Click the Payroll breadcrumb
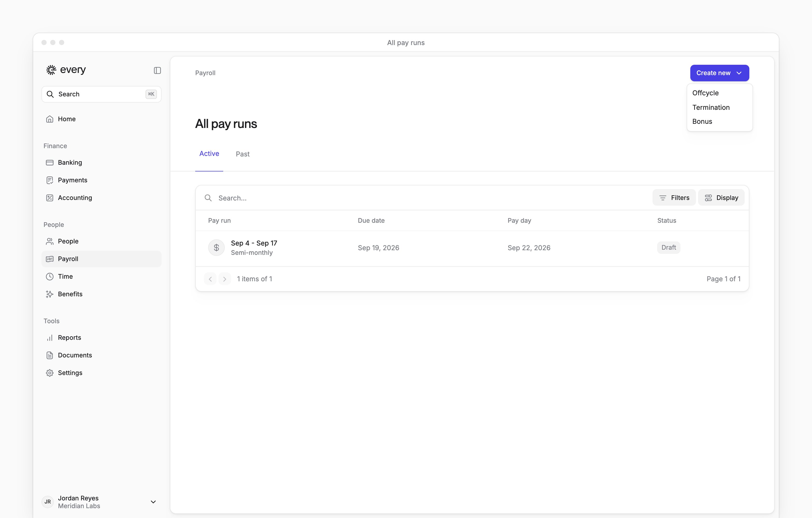812x518 pixels. point(205,73)
